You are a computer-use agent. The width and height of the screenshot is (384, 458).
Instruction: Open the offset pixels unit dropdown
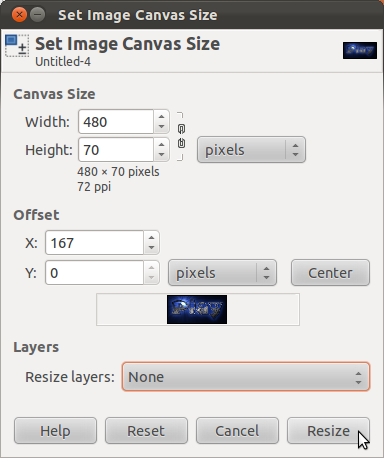222,273
